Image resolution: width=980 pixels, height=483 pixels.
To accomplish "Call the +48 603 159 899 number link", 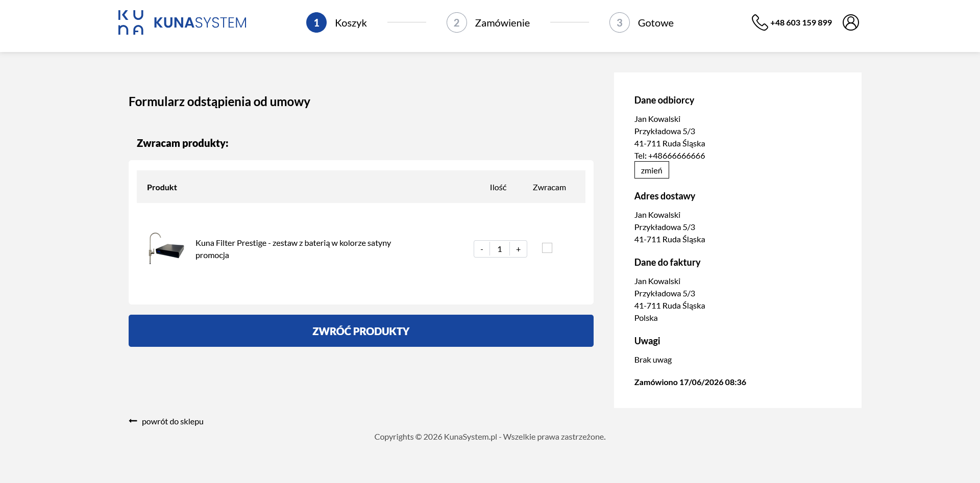I will [801, 22].
